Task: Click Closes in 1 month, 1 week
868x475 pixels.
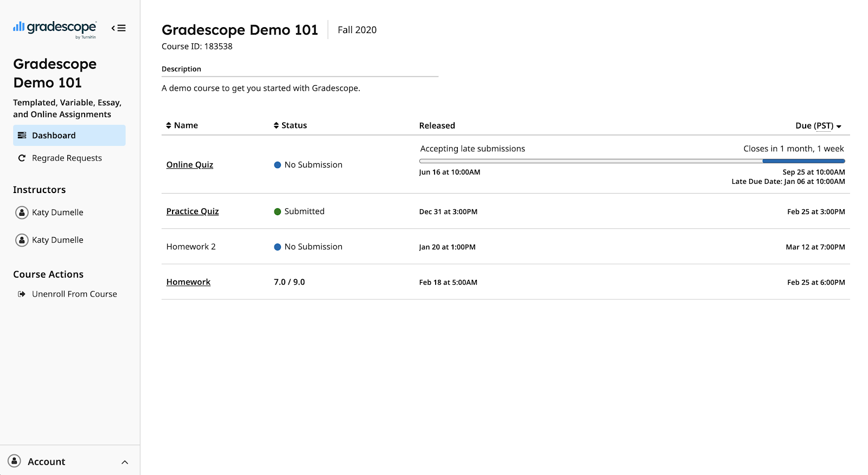Action: point(794,149)
